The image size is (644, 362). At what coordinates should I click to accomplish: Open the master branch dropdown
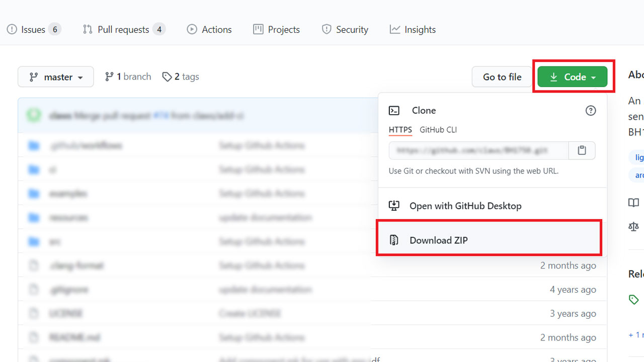click(x=56, y=77)
